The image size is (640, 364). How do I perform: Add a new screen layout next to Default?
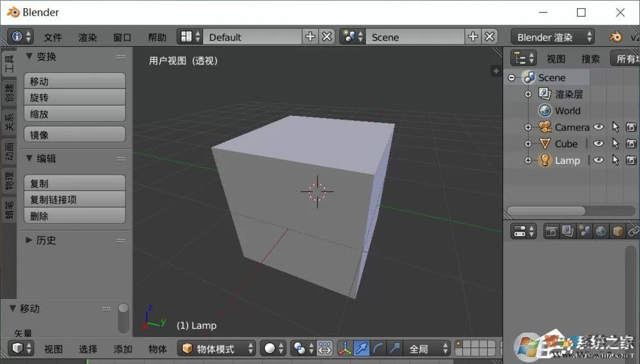pyautogui.click(x=310, y=36)
